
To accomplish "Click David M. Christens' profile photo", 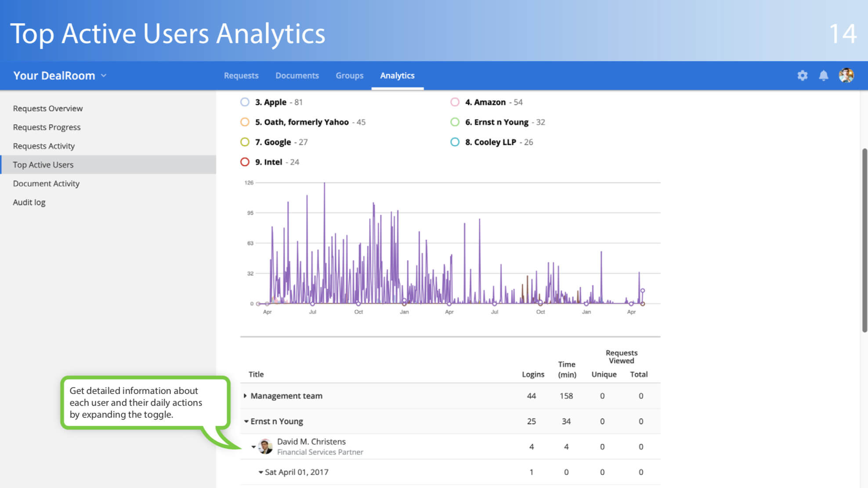I will (x=265, y=447).
